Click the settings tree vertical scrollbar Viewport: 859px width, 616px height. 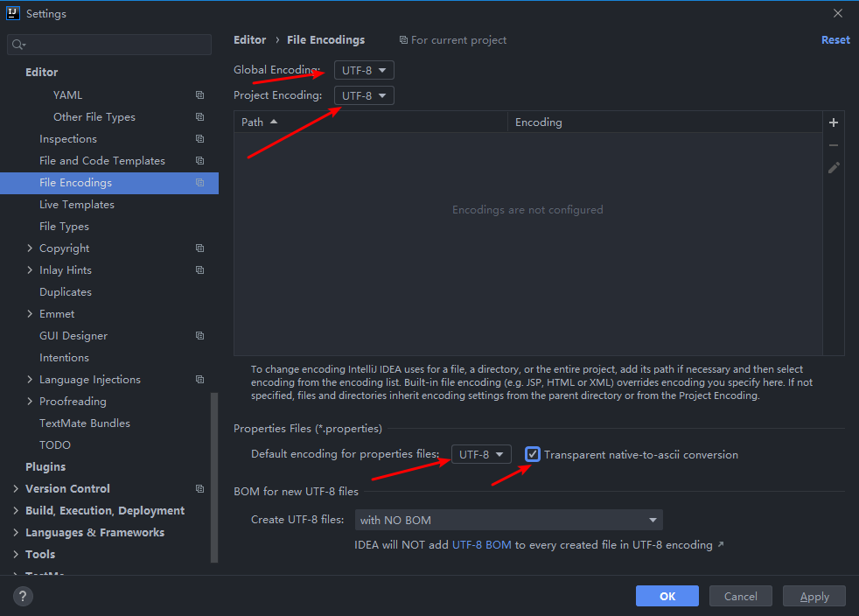click(214, 478)
